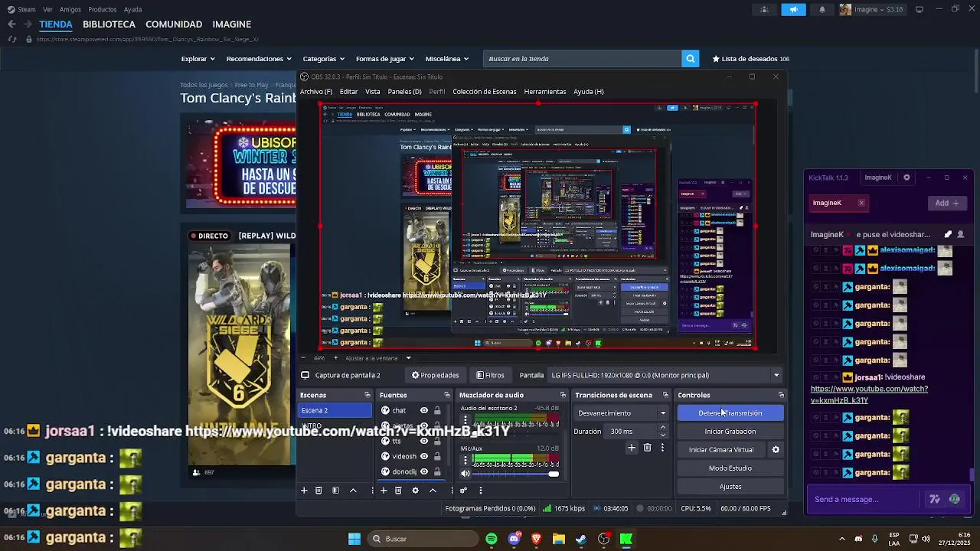Viewport: 980px width, 551px height.
Task: Pop out the Fuentes dock panel
Action: (447, 395)
